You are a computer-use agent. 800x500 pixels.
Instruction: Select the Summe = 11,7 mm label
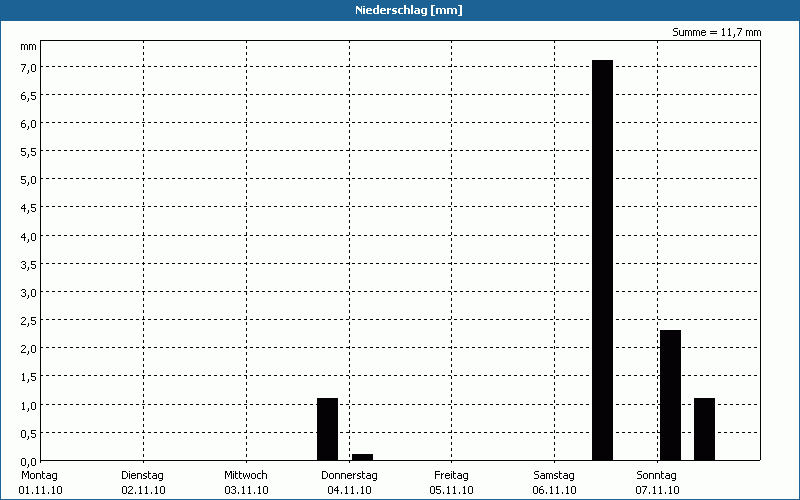point(716,32)
